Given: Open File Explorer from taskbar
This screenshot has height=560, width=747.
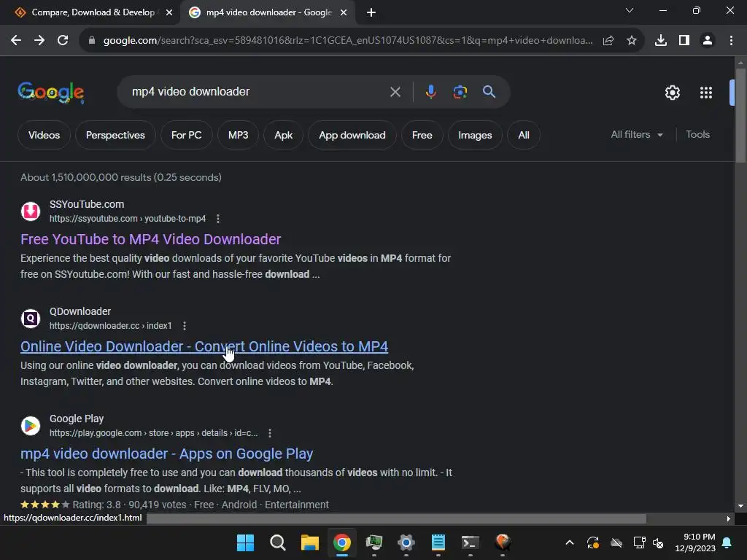Looking at the screenshot, I should coord(309,542).
